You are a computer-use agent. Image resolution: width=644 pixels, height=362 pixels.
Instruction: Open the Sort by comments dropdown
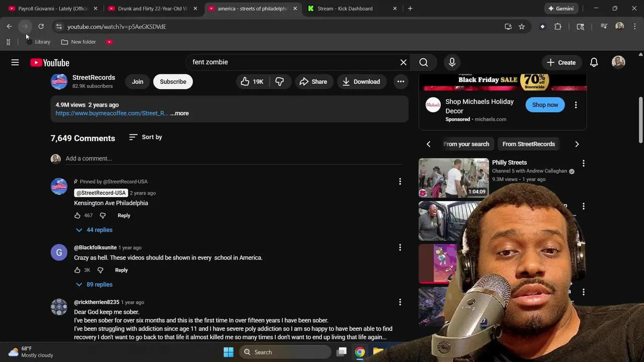tap(145, 137)
